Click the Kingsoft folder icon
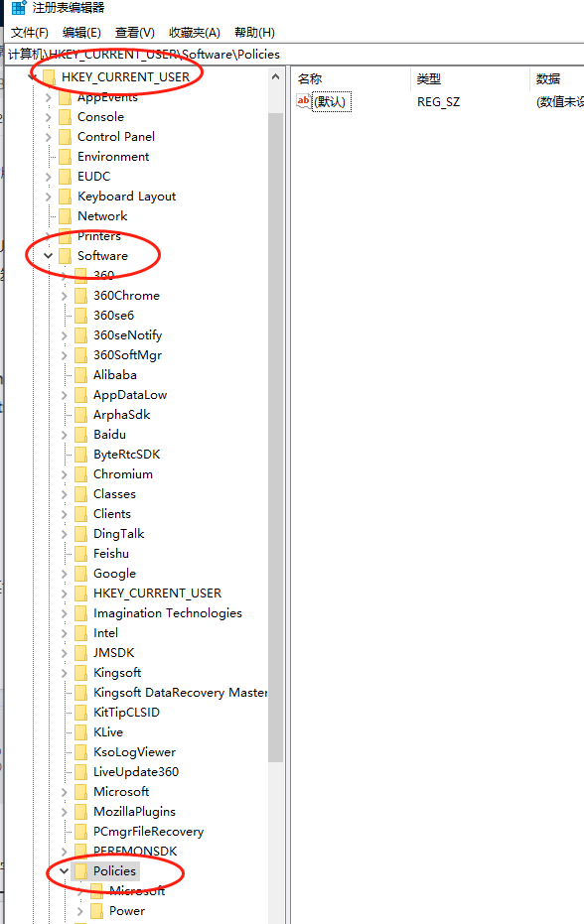 pyautogui.click(x=81, y=672)
